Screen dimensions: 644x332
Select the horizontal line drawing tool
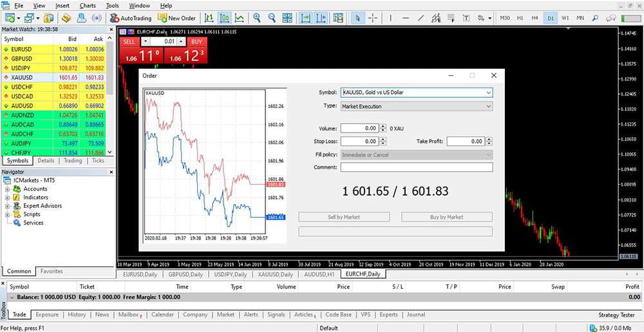[406, 18]
